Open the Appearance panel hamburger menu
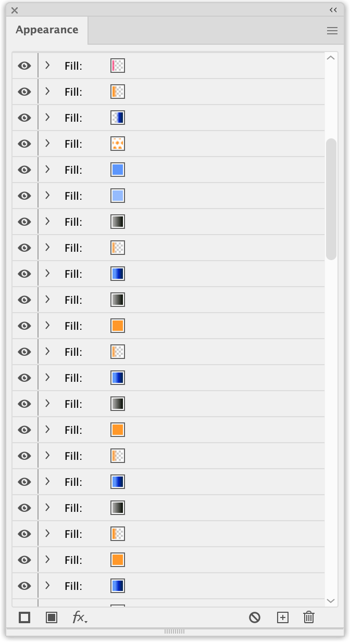This screenshot has height=644, width=350. pyautogui.click(x=332, y=31)
